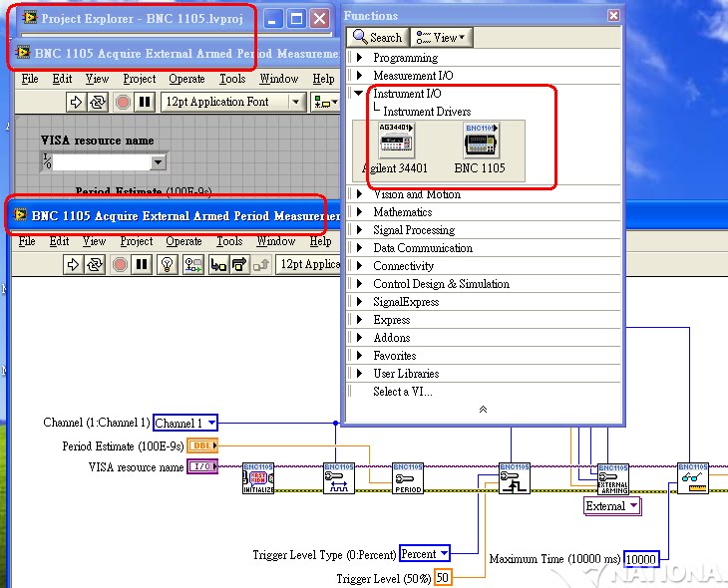This screenshot has height=588, width=728.
Task: Select BNC1105 read measurement VI node
Action: pyautogui.click(x=693, y=478)
